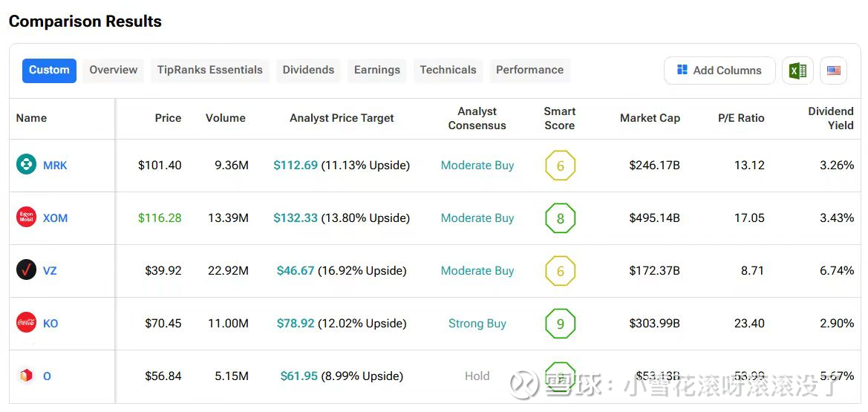The image size is (868, 412).
Task: Click MRK Smart Score 6 badge
Action: [560, 166]
